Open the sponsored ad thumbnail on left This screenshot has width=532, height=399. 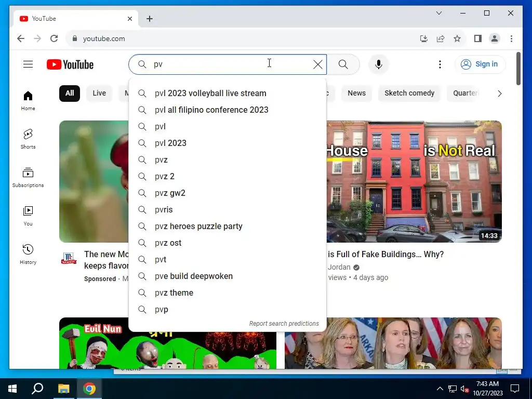click(94, 181)
